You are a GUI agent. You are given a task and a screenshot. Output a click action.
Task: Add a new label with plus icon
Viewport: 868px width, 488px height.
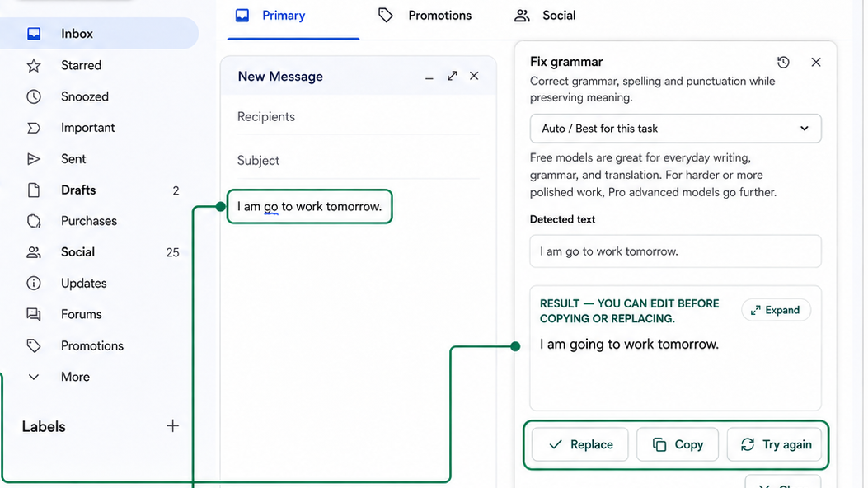click(x=172, y=425)
